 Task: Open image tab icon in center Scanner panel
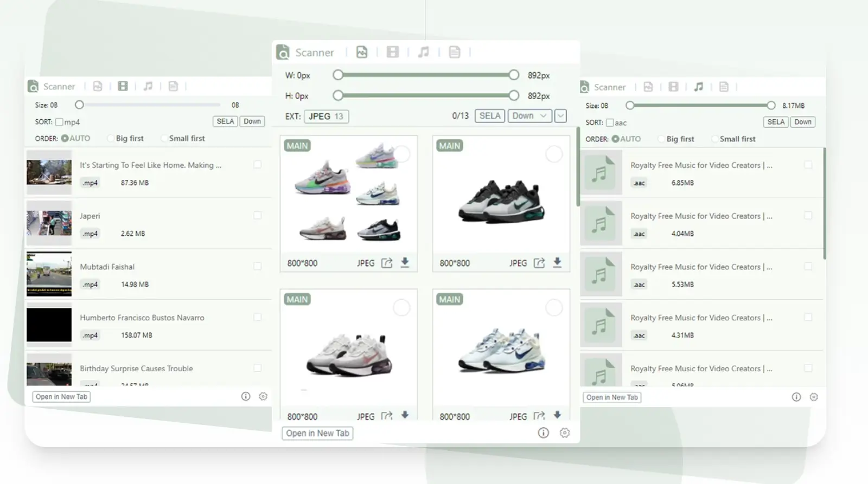tap(362, 52)
